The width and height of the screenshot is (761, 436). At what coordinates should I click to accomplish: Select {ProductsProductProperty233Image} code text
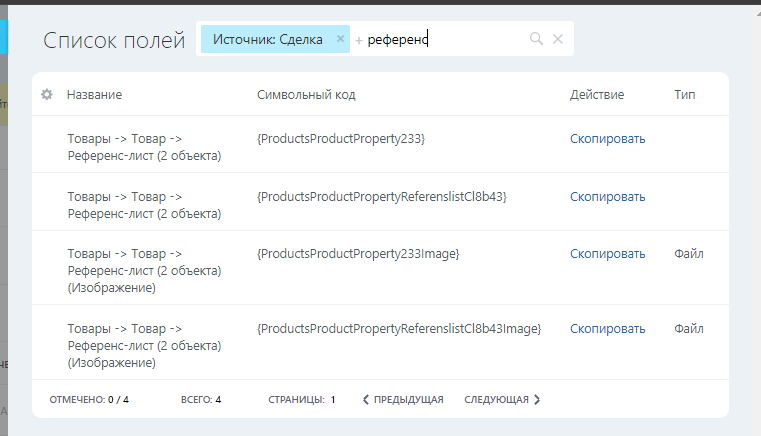coord(358,254)
